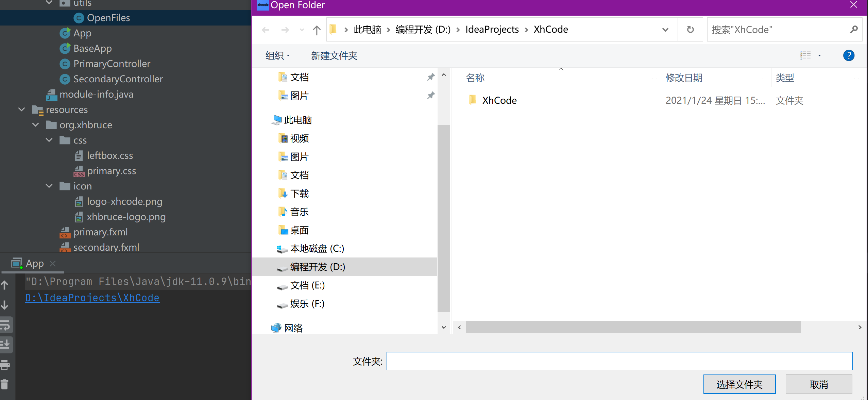Screen dimensions: 868x400
Task: Click the 选择文件夹 button
Action: 739,384
